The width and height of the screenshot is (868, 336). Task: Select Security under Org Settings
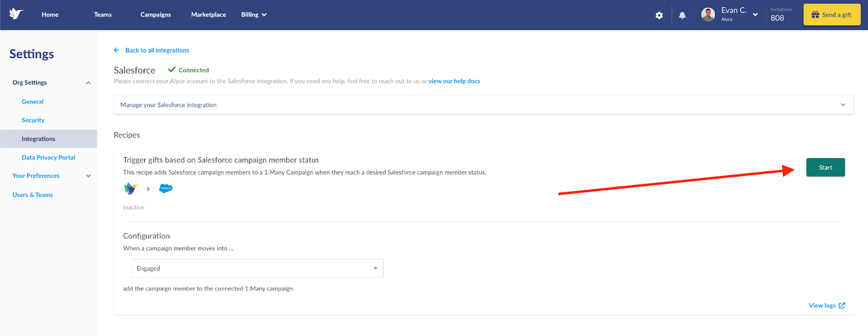tap(33, 120)
